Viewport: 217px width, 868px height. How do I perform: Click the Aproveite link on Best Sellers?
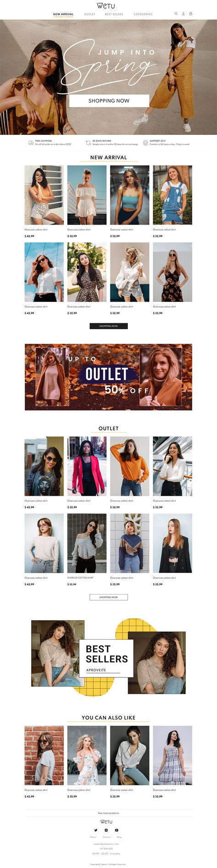pos(96,670)
